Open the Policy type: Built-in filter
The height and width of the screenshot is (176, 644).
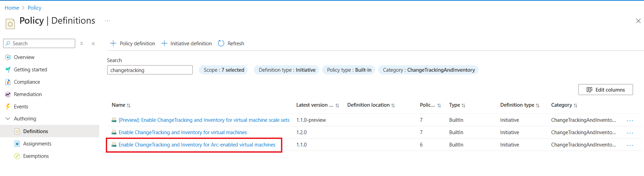pyautogui.click(x=349, y=70)
